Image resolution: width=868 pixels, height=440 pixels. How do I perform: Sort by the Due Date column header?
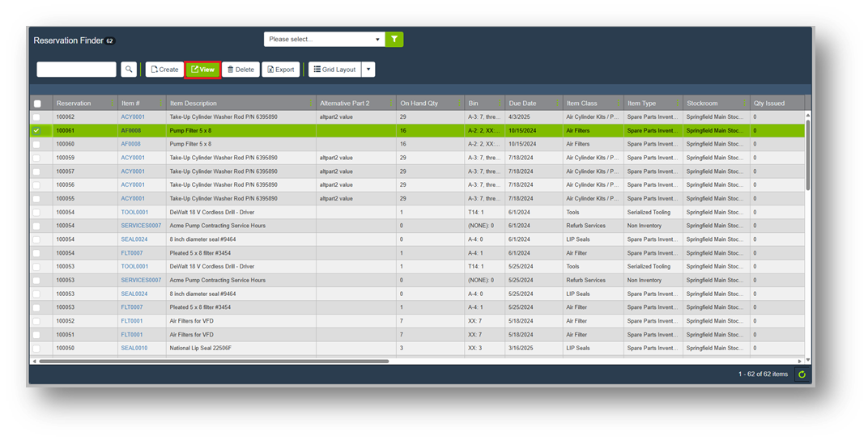523,104
